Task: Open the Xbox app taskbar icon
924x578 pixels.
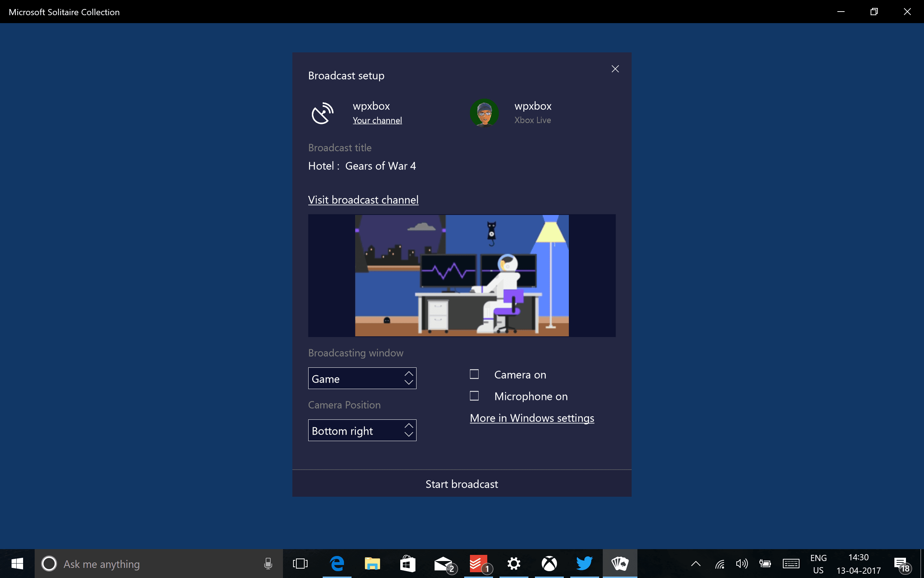Action: [x=549, y=564]
